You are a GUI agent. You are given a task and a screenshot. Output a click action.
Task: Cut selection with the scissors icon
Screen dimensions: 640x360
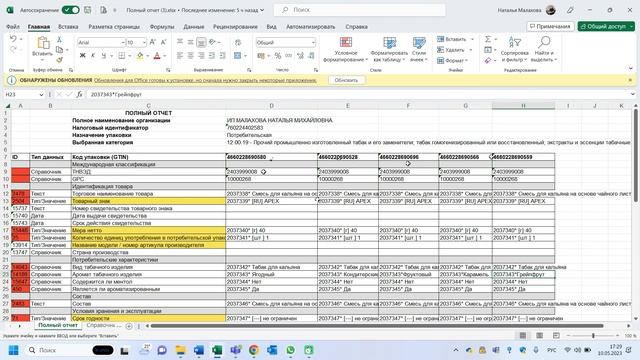[x=59, y=40]
